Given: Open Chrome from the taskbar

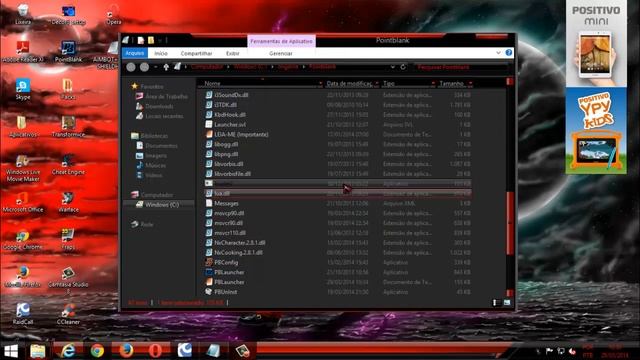Looking at the screenshot, I should click(97, 351).
